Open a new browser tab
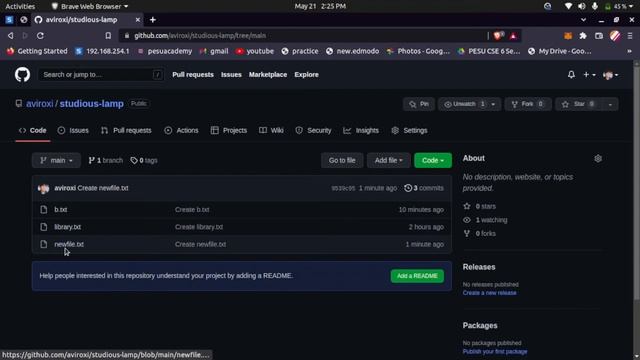 (153, 20)
